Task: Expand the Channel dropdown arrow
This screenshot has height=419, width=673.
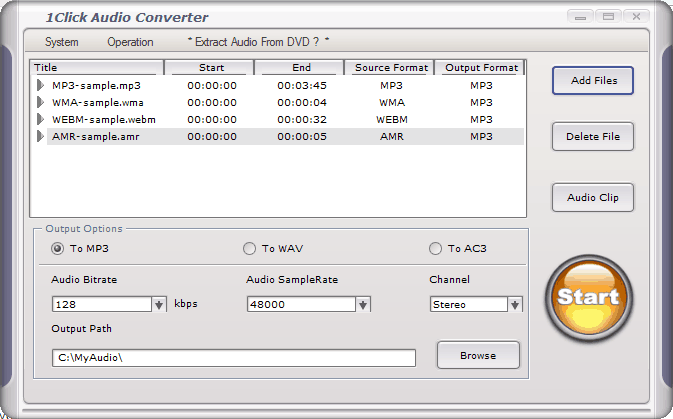Action: pyautogui.click(x=515, y=304)
